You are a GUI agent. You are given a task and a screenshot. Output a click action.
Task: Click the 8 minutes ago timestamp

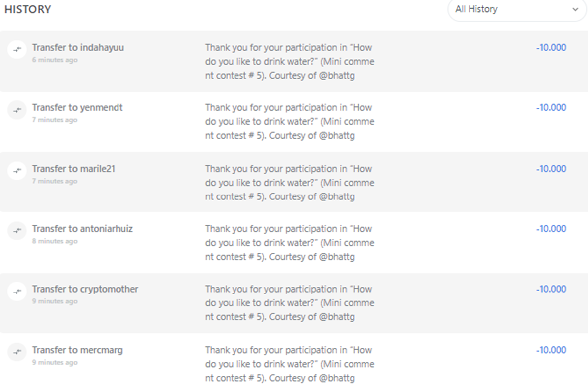click(55, 241)
